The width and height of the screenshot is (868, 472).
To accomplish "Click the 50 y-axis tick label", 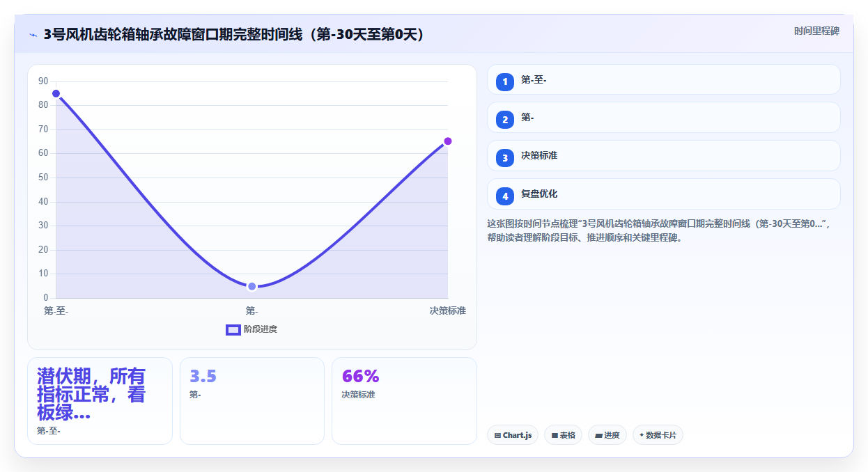I will click(x=43, y=178).
